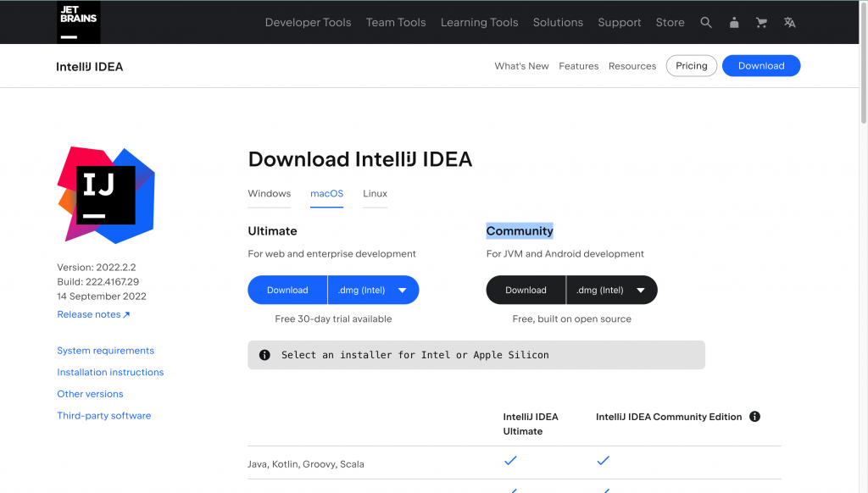
Task: Open System requirements link
Action: 105,350
